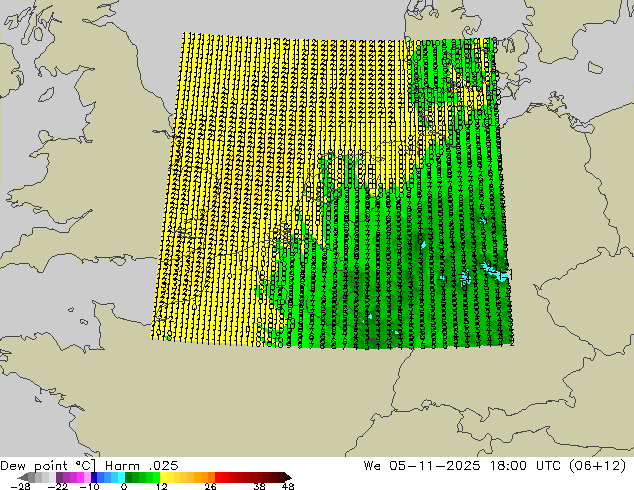634x490 pixels.
Task: Click the '48' legend label
Action: tap(288, 486)
